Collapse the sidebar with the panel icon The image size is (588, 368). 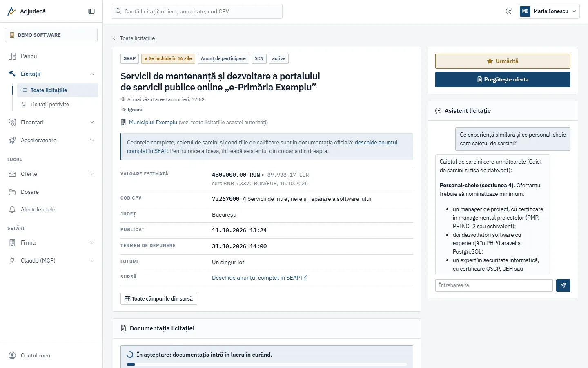tap(91, 11)
